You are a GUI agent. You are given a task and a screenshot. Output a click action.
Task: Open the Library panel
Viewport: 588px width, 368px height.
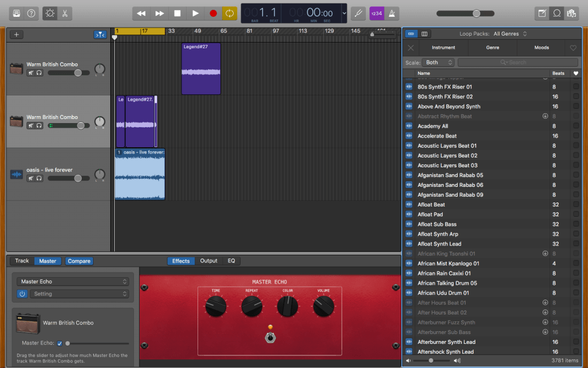pos(17,13)
